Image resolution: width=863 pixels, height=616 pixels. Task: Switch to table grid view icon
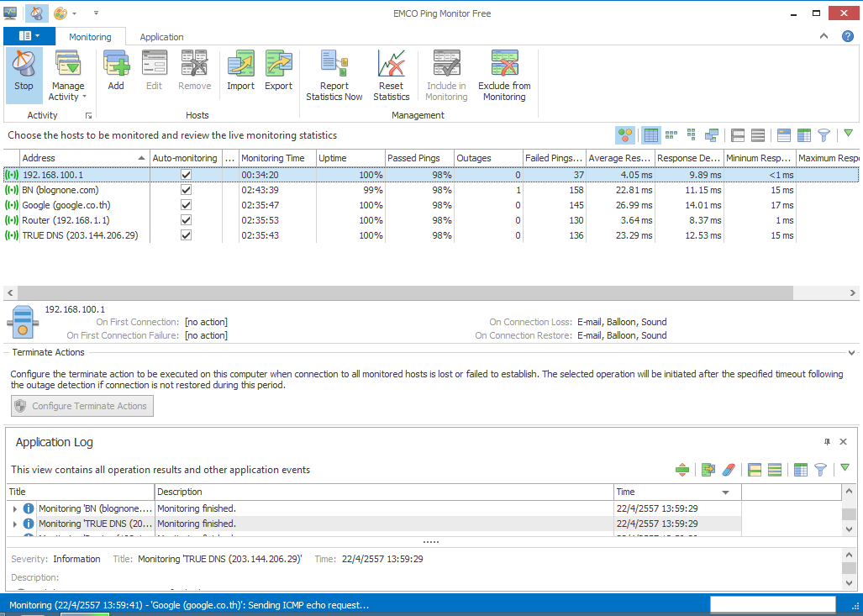point(651,134)
